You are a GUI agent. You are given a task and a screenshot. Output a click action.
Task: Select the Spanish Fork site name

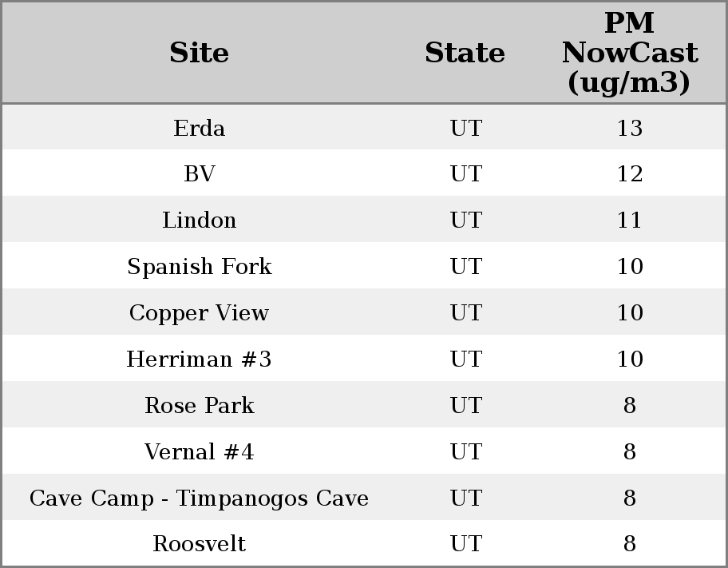coord(199,267)
